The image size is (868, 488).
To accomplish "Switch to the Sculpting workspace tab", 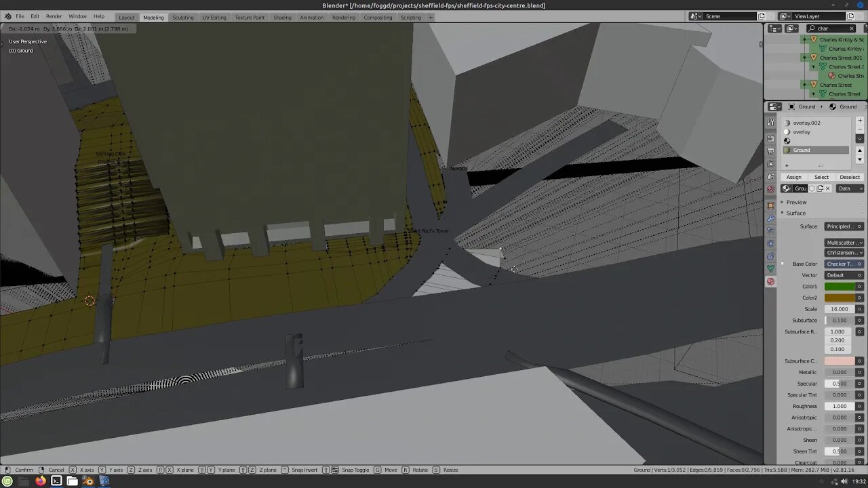I will click(182, 17).
